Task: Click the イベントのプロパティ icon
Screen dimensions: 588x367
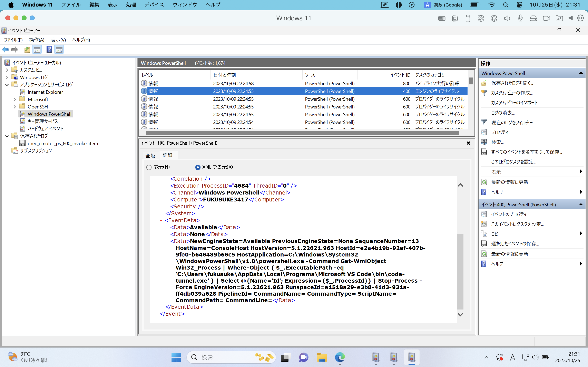Action: click(x=484, y=214)
